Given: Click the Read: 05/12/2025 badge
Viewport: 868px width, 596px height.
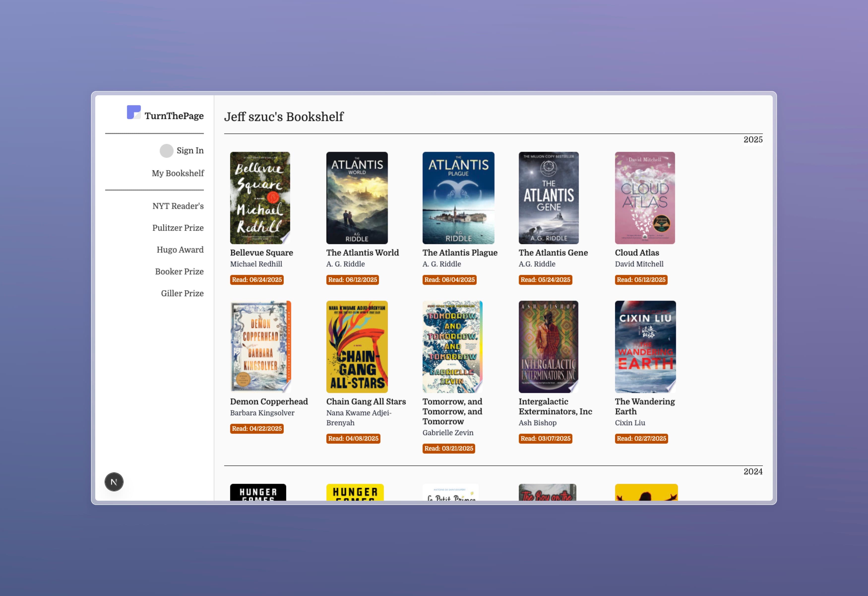Looking at the screenshot, I should point(641,279).
